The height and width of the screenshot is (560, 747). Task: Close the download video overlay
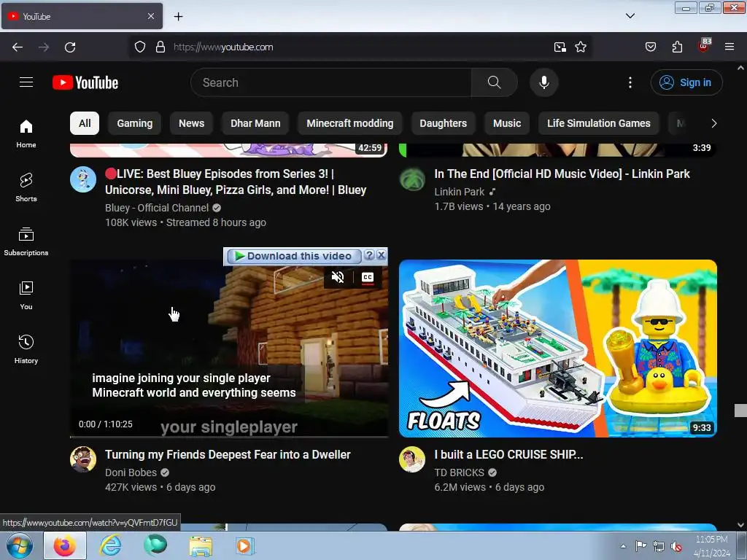coord(381,255)
